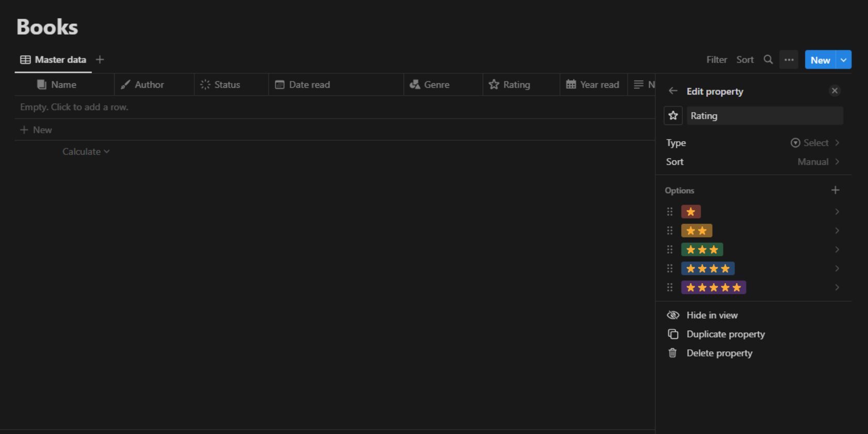Screen dimensions: 868x434
Task: Click the Duplicate property text
Action: (725, 334)
